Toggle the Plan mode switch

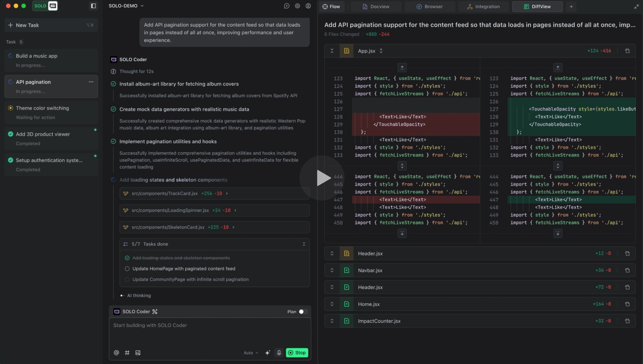point(303,312)
